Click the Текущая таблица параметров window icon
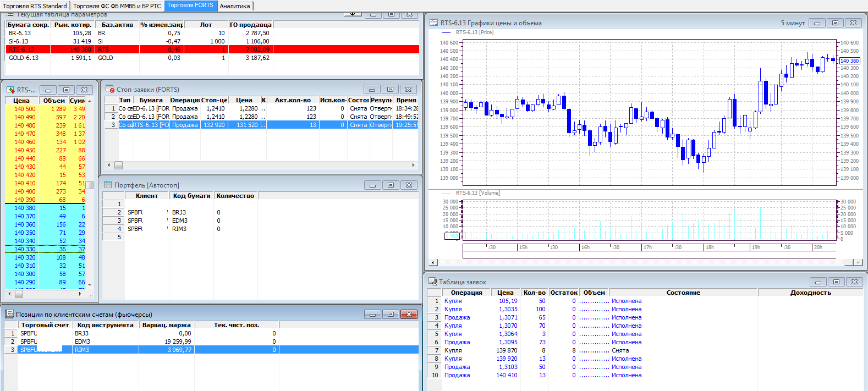Image resolution: width=868 pixels, height=391 pixels. click(x=10, y=14)
